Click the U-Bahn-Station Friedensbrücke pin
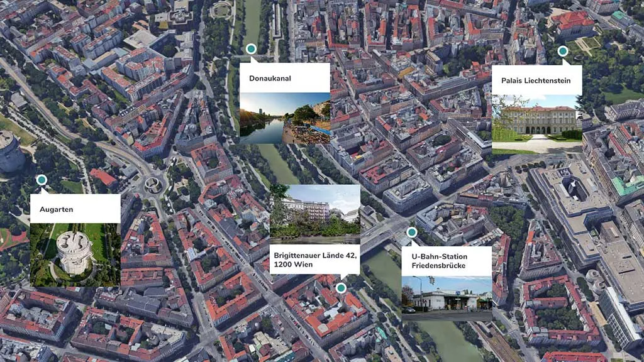The width and height of the screenshot is (644, 362). [412, 231]
